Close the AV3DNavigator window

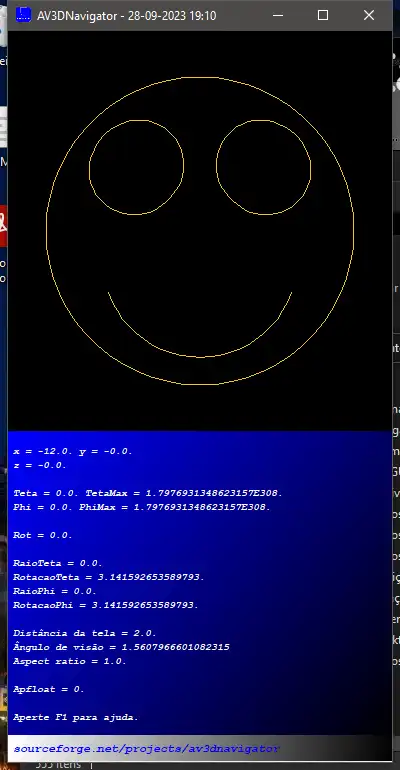(369, 15)
